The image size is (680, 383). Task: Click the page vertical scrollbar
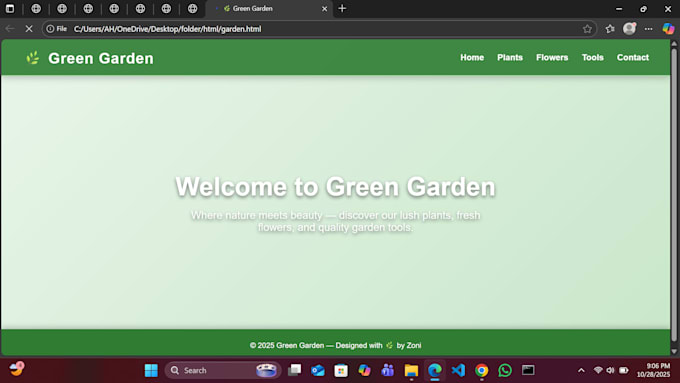pos(674,194)
